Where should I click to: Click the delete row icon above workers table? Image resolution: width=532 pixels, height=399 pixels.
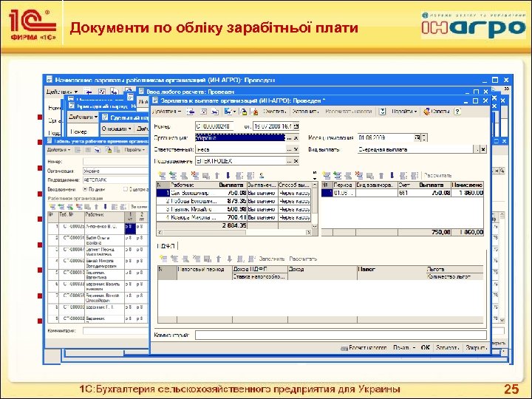(x=195, y=175)
